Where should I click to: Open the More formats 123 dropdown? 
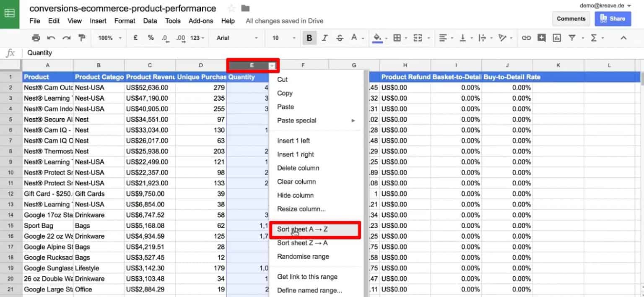195,38
